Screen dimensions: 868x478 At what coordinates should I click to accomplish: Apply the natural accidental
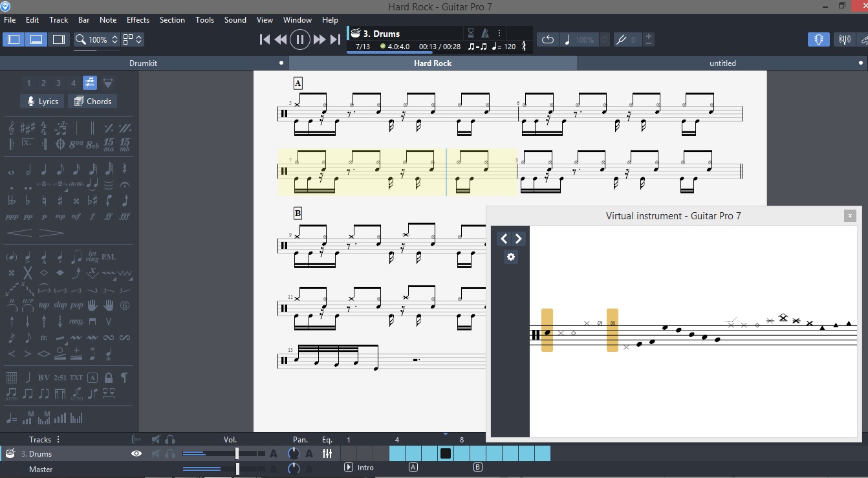point(44,201)
